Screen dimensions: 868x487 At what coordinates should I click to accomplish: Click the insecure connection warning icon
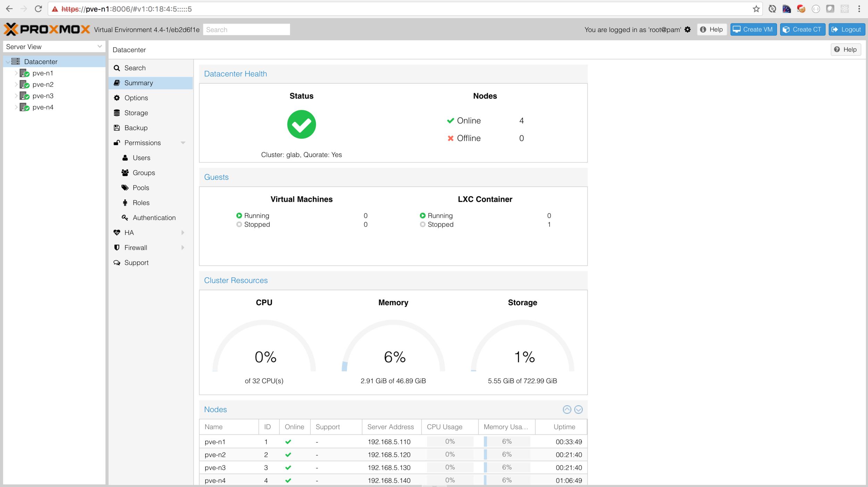pyautogui.click(x=55, y=9)
